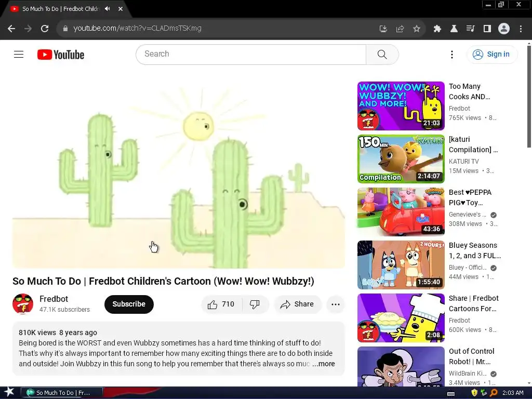The width and height of the screenshot is (532, 399).
Task: Open the Chrome profile avatar
Action: [504, 29]
